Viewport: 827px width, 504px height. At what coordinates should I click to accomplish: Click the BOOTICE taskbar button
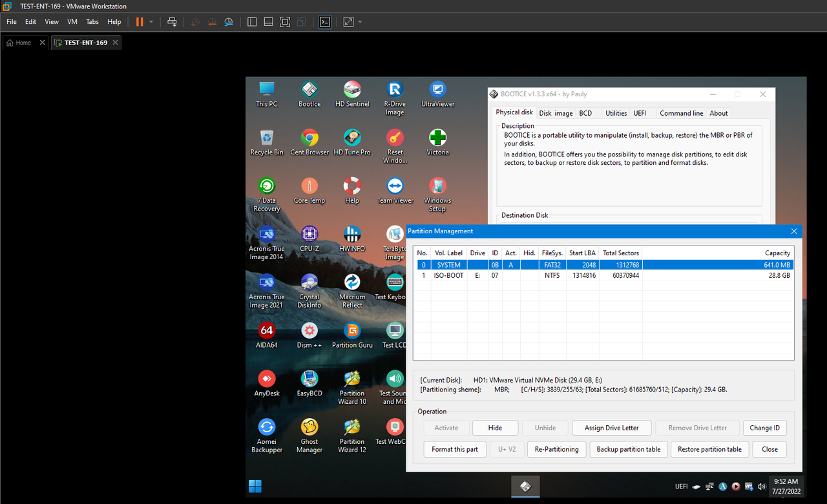point(525,487)
